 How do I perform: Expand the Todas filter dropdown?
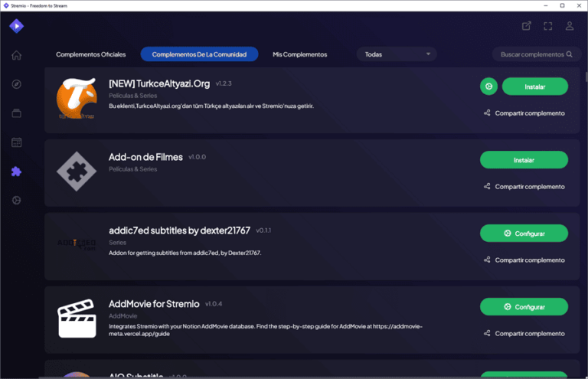[397, 54]
